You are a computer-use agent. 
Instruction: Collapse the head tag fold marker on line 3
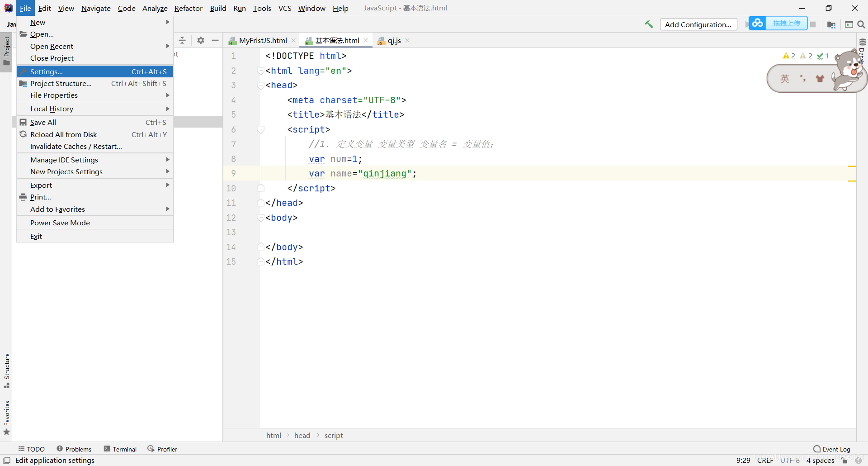tap(260, 85)
